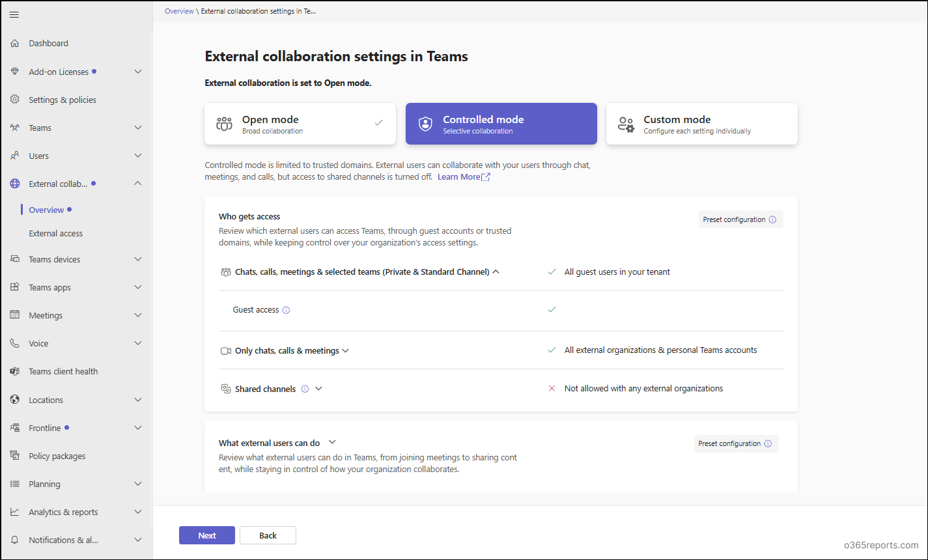This screenshot has height=560, width=928.
Task: Click the Back button
Action: (268, 535)
